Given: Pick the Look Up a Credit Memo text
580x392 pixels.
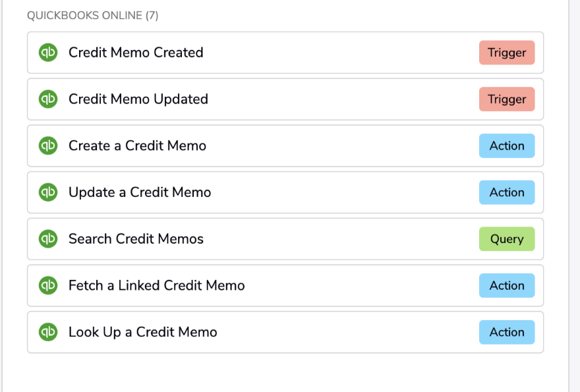Looking at the screenshot, I should click(143, 333).
